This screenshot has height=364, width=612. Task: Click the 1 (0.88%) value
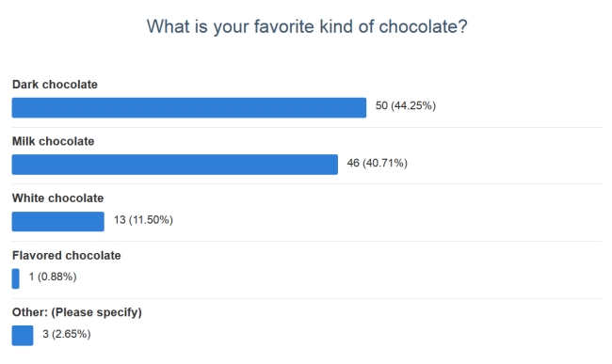click(x=53, y=277)
